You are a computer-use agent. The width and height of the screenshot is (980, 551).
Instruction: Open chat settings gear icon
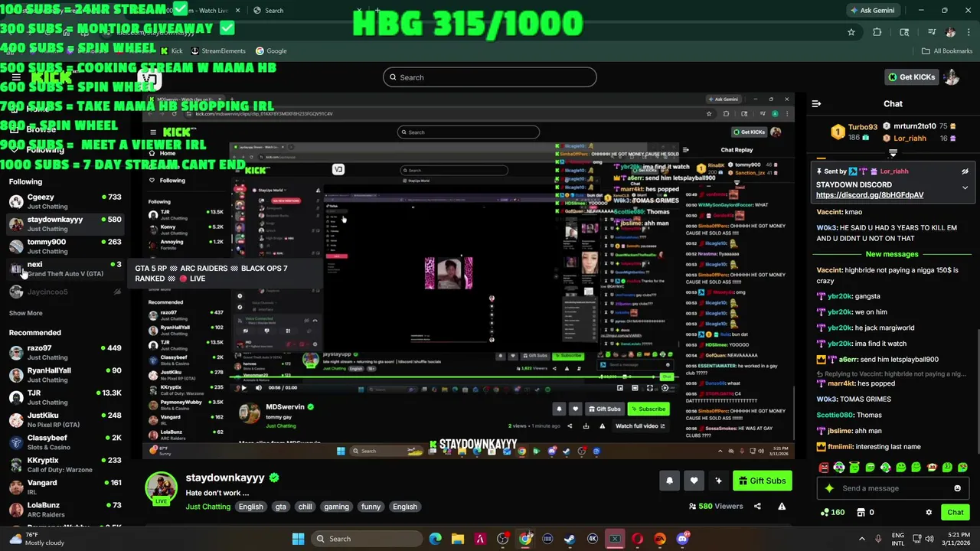click(x=929, y=513)
